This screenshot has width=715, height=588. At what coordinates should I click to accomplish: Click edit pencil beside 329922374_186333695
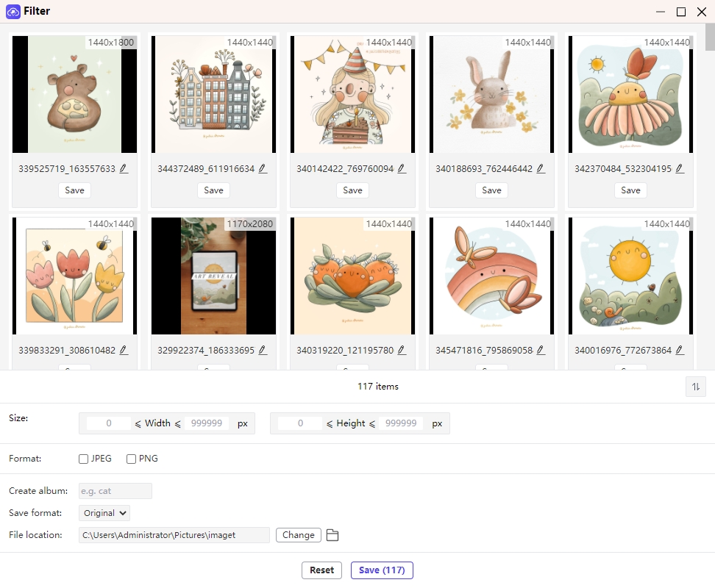263,351
